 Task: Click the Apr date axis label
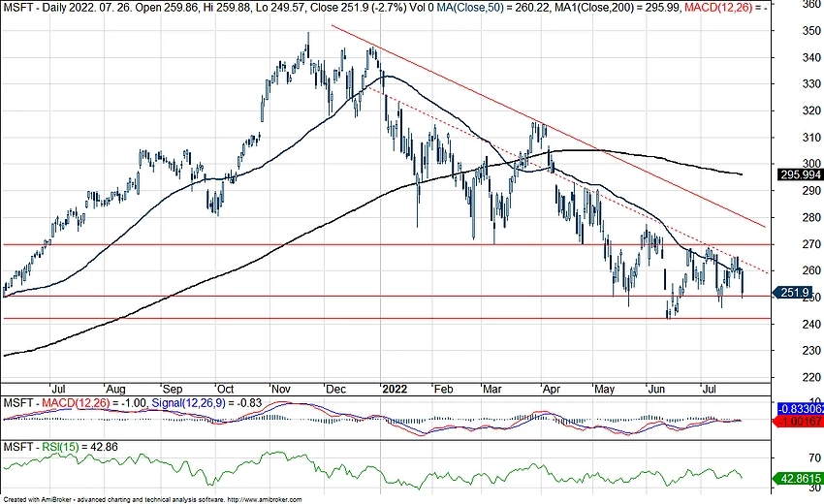tap(552, 389)
